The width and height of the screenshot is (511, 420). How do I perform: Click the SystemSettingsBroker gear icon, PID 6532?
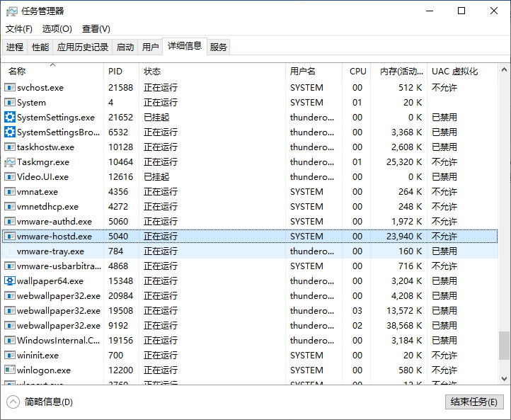10,132
